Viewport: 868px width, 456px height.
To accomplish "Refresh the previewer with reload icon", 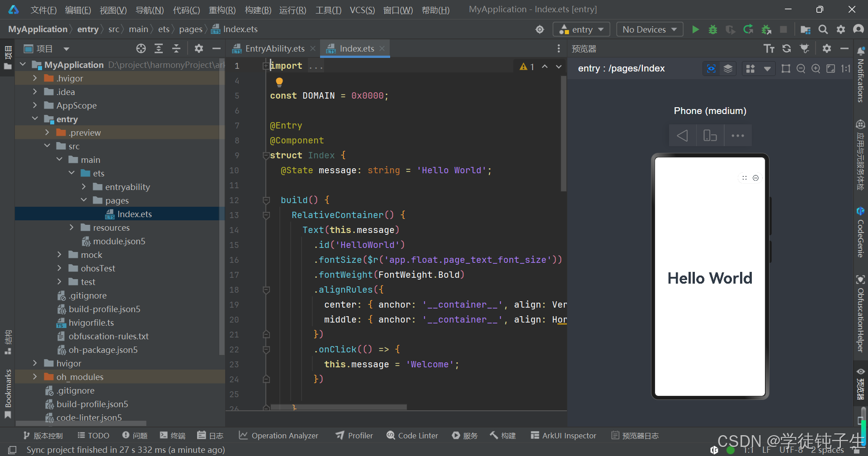I will click(x=787, y=48).
